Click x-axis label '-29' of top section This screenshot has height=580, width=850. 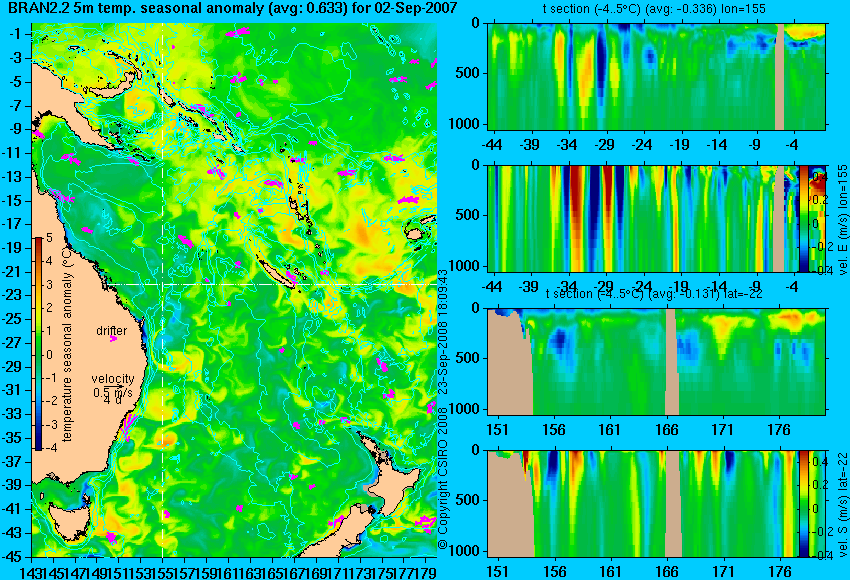[604, 145]
